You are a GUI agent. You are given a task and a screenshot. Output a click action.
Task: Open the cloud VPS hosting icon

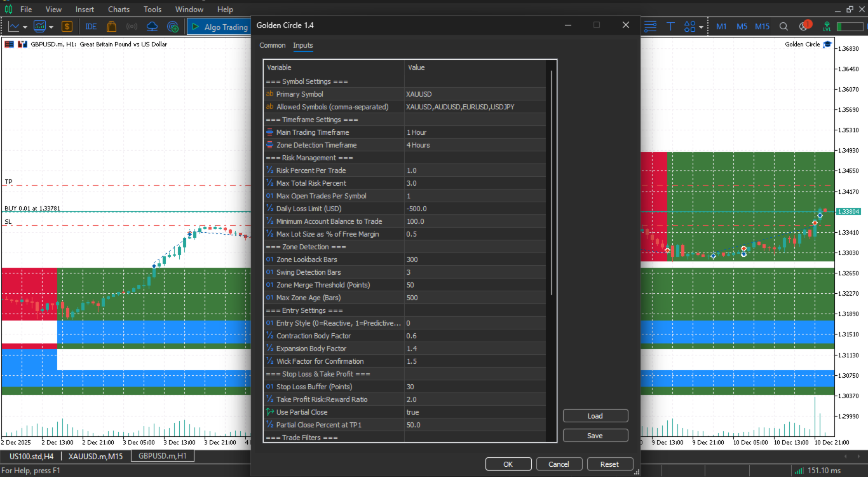(152, 27)
